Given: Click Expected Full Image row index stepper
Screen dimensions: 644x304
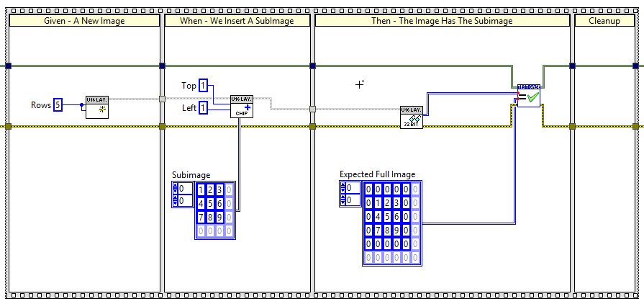Looking at the screenshot, I should point(343,188).
